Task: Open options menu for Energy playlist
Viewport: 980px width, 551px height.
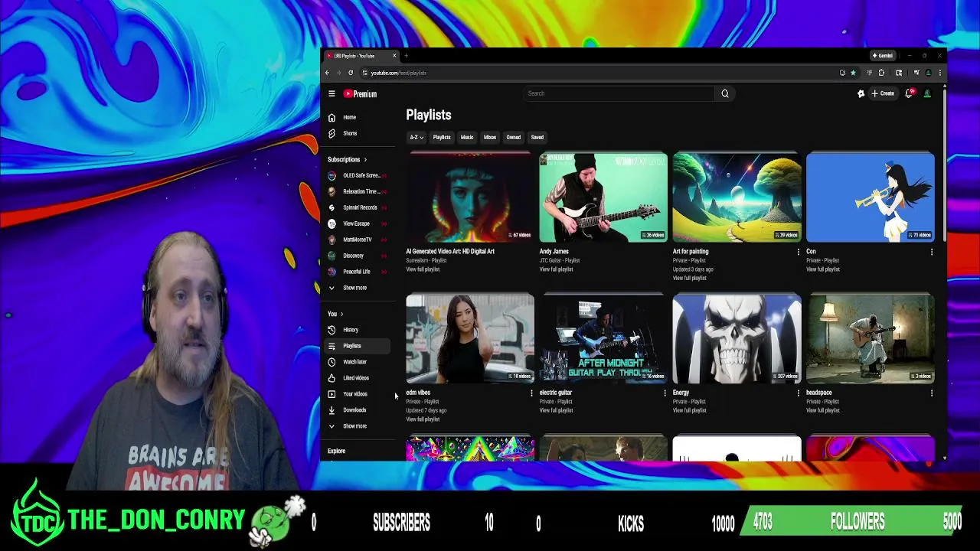Action: (798, 393)
